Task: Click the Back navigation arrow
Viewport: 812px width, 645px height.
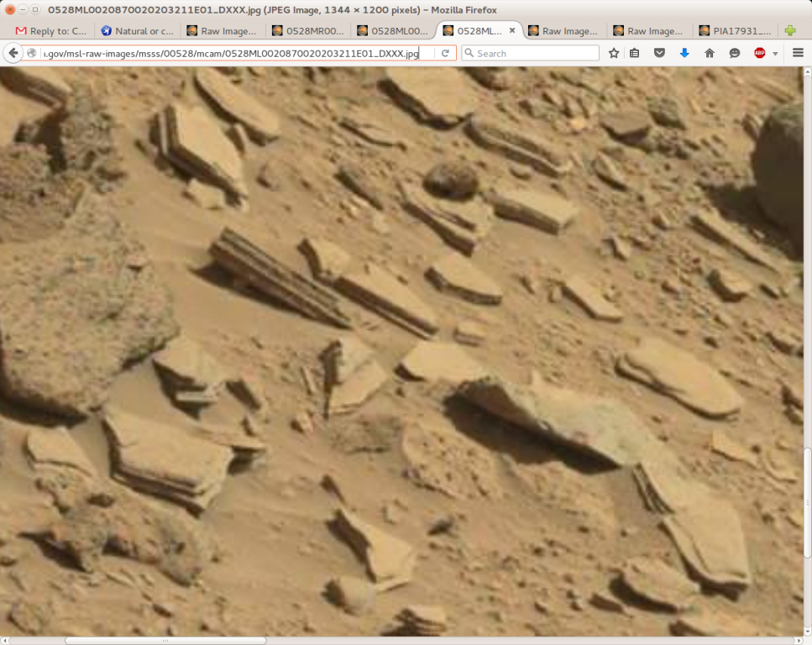Action: pyautogui.click(x=13, y=53)
